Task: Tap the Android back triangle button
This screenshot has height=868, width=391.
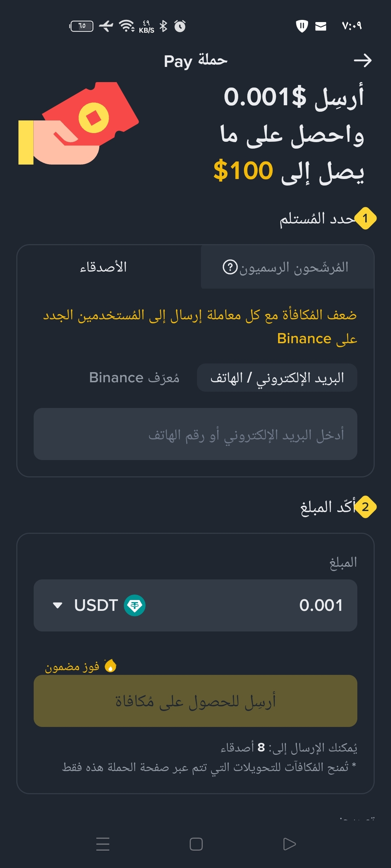Action: click(289, 844)
